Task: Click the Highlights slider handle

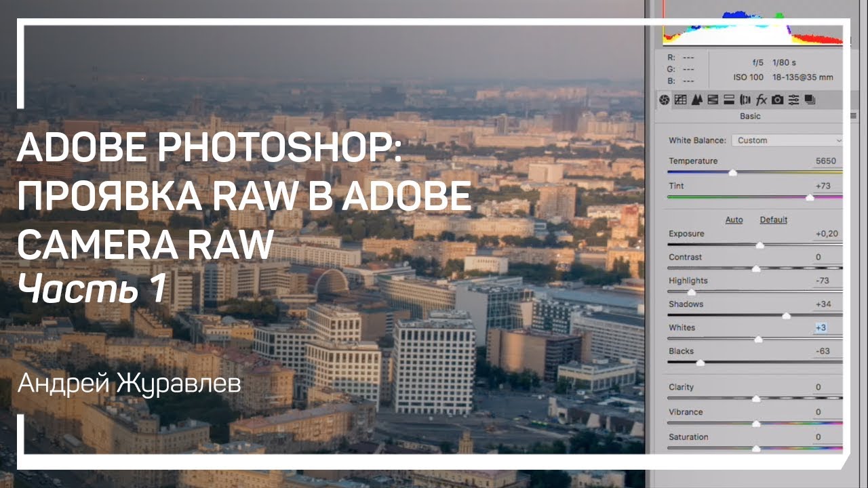Action: point(691,293)
